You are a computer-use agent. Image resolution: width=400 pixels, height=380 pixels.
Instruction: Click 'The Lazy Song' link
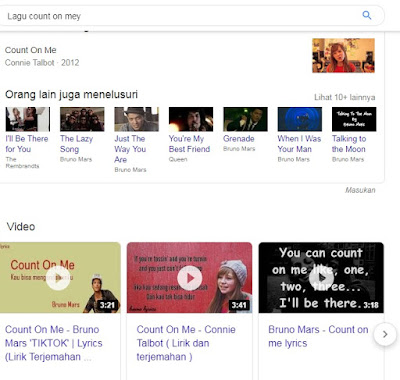tap(76, 144)
